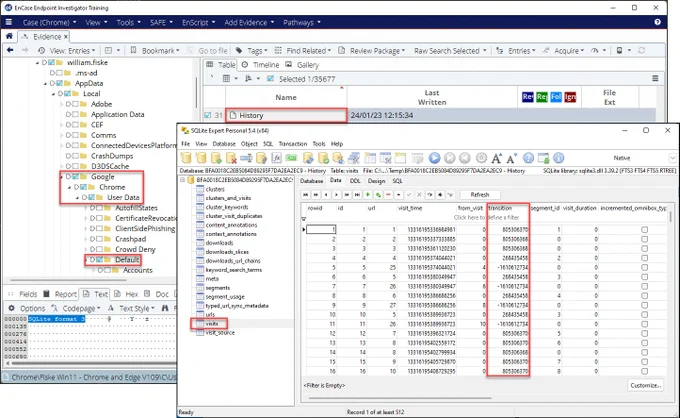Click the Options gear icon in lower pane
Image resolution: width=680 pixels, height=418 pixels.
click(12, 308)
